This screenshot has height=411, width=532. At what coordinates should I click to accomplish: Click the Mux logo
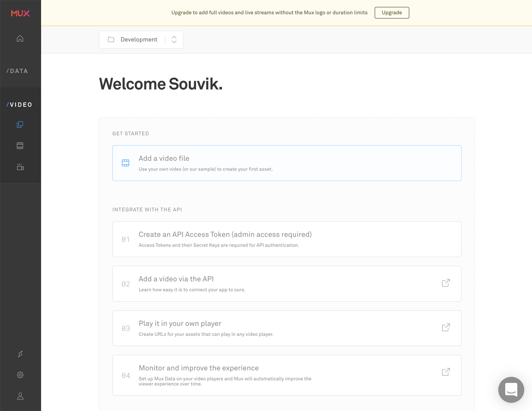click(x=20, y=13)
